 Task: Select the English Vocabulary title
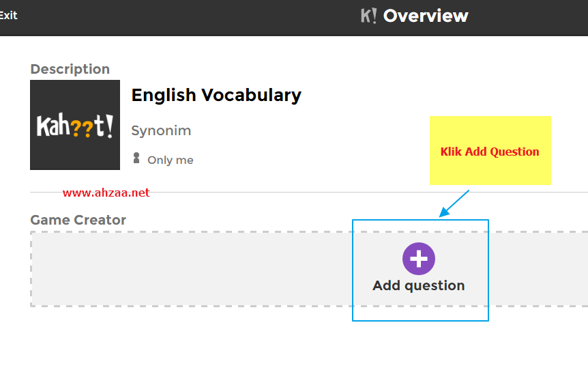(216, 95)
